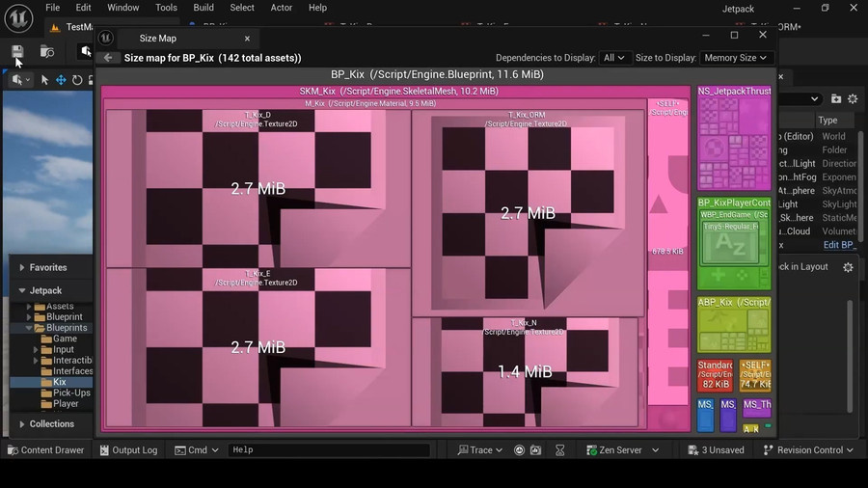
Task: Click the purple MS_Th tile
Action: click(757, 408)
